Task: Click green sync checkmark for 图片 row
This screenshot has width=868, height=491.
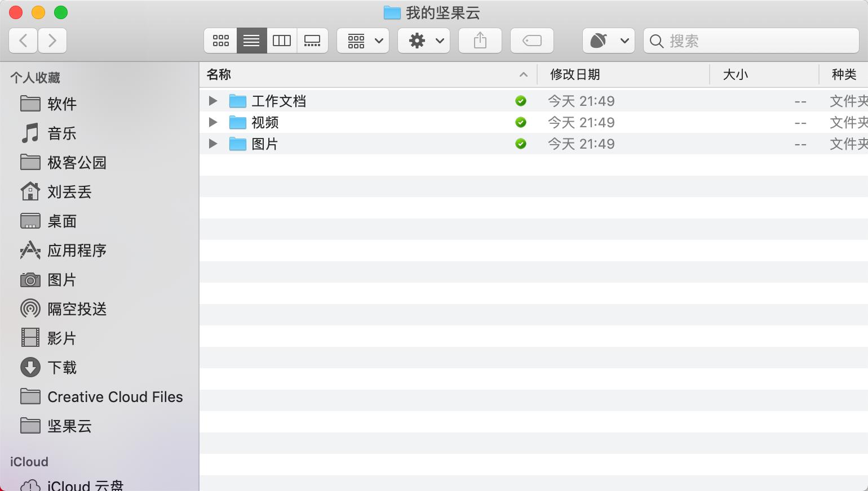Action: 521,144
